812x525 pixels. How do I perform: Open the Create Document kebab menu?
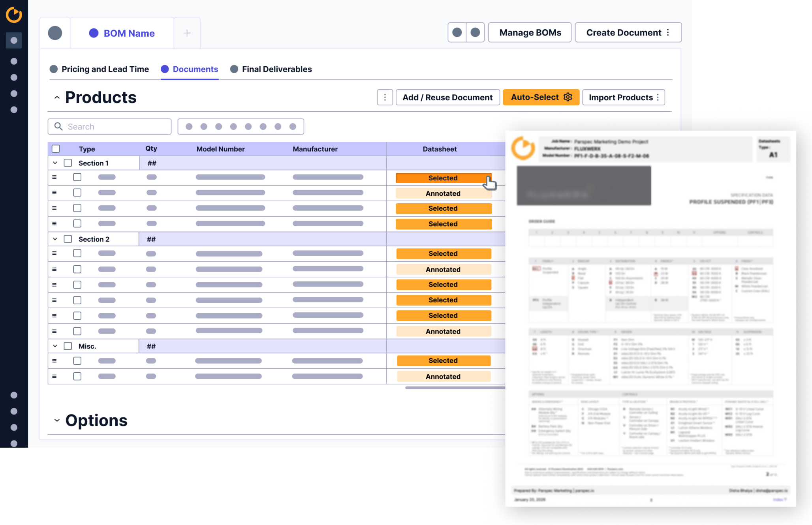coord(668,32)
